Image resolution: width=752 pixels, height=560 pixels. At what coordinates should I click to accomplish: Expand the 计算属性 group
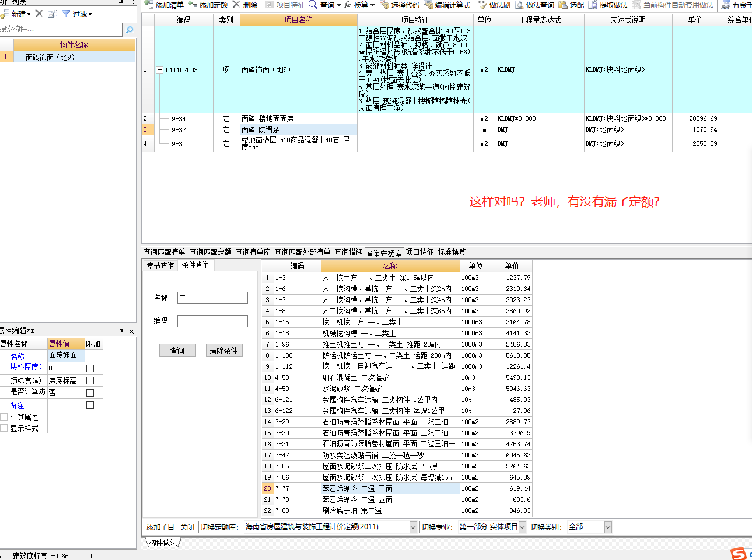point(4,416)
